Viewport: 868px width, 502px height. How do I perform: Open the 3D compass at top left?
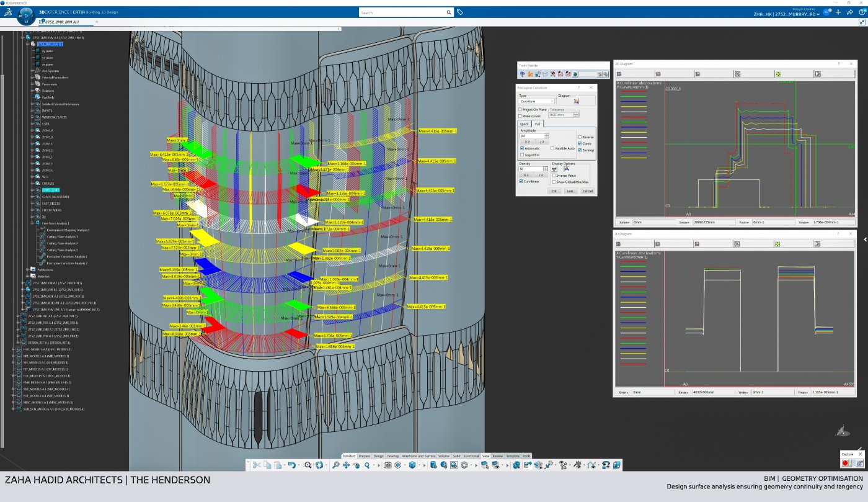point(25,15)
